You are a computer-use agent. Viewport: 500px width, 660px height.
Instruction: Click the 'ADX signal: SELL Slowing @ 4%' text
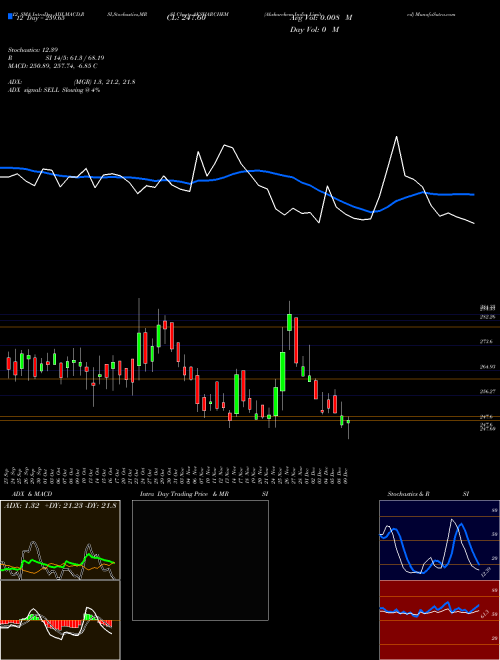[x=54, y=90]
